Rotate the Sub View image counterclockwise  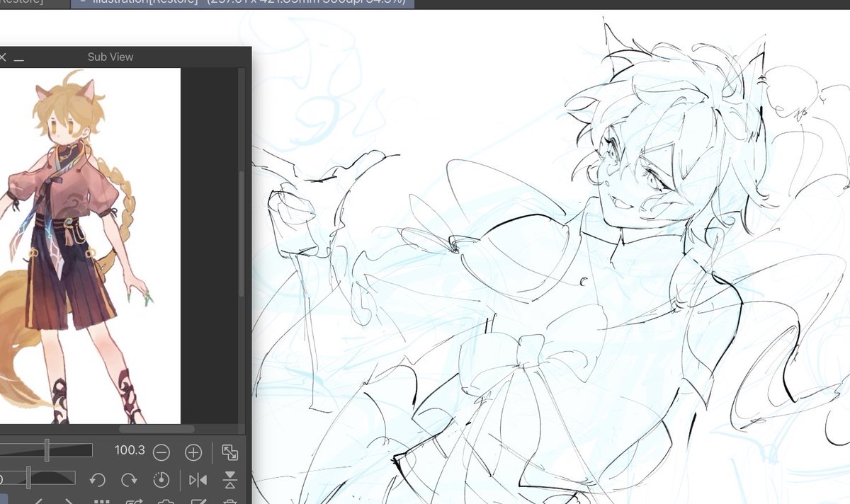[97, 480]
